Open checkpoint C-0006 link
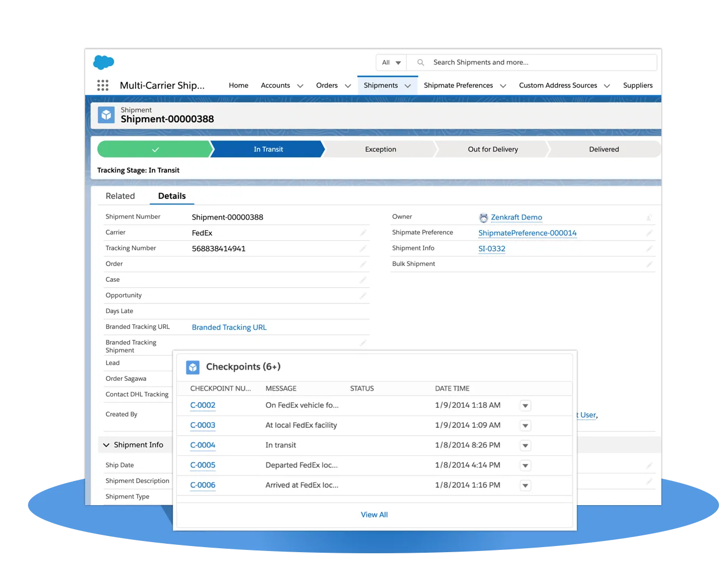Image resolution: width=728 pixels, height=588 pixels. coord(203,486)
